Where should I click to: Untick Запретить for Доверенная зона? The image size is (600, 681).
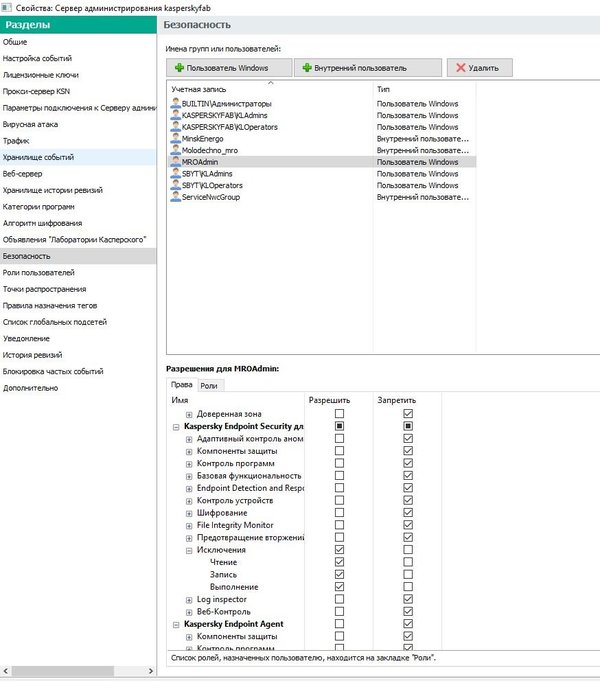point(408,413)
